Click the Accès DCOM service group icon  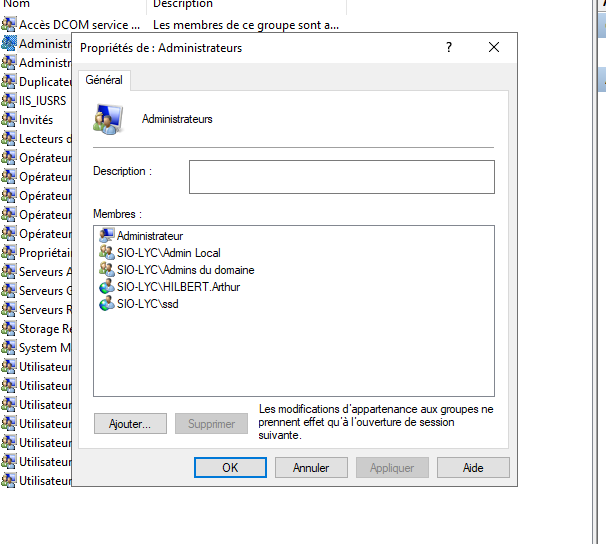tap(9, 24)
